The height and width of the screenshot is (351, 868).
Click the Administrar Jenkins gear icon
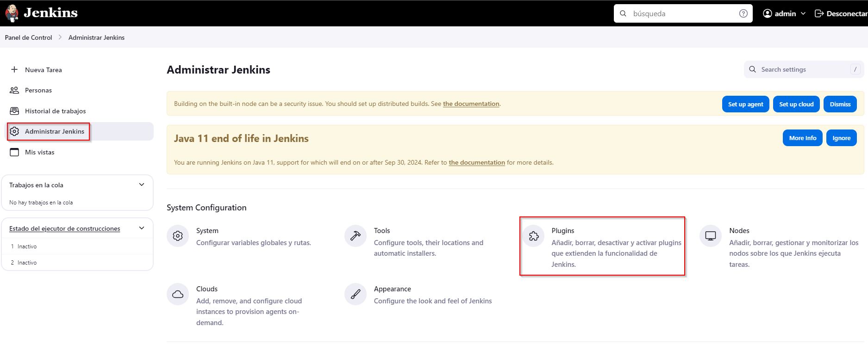pos(14,131)
